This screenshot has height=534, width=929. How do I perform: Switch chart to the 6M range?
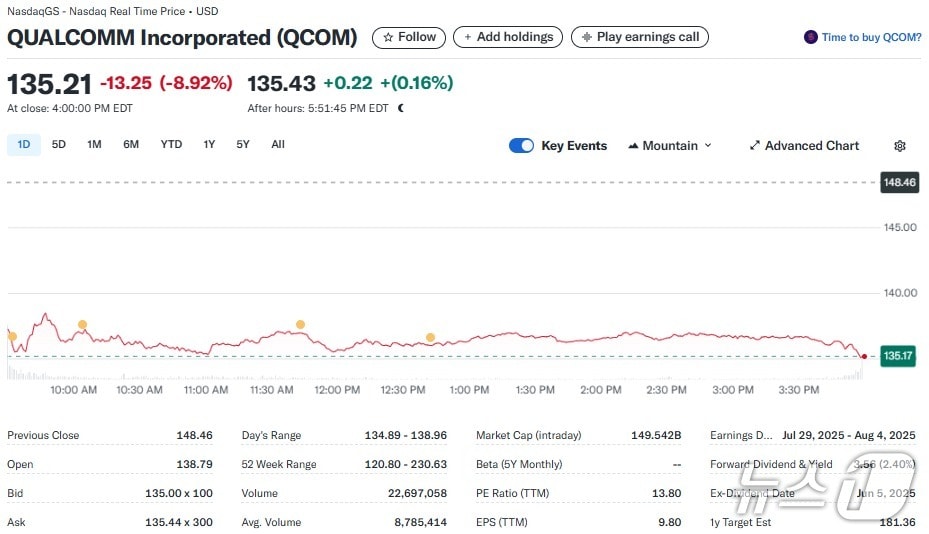pos(131,144)
